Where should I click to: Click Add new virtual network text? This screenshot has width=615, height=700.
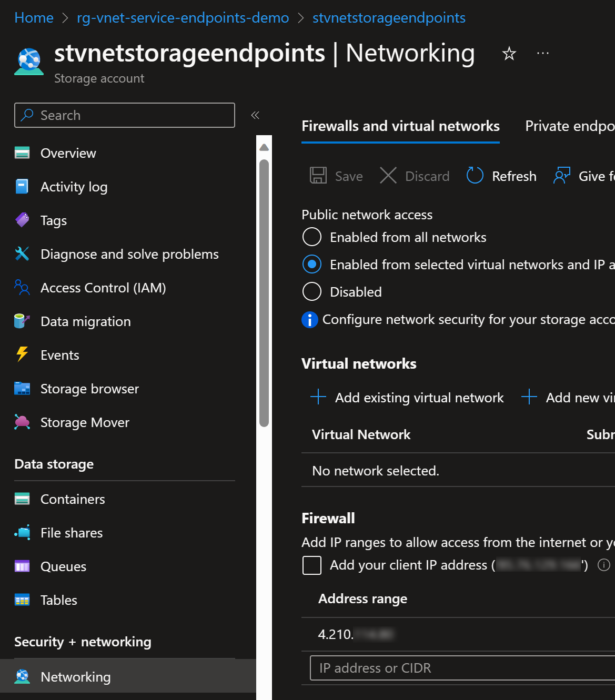(580, 398)
